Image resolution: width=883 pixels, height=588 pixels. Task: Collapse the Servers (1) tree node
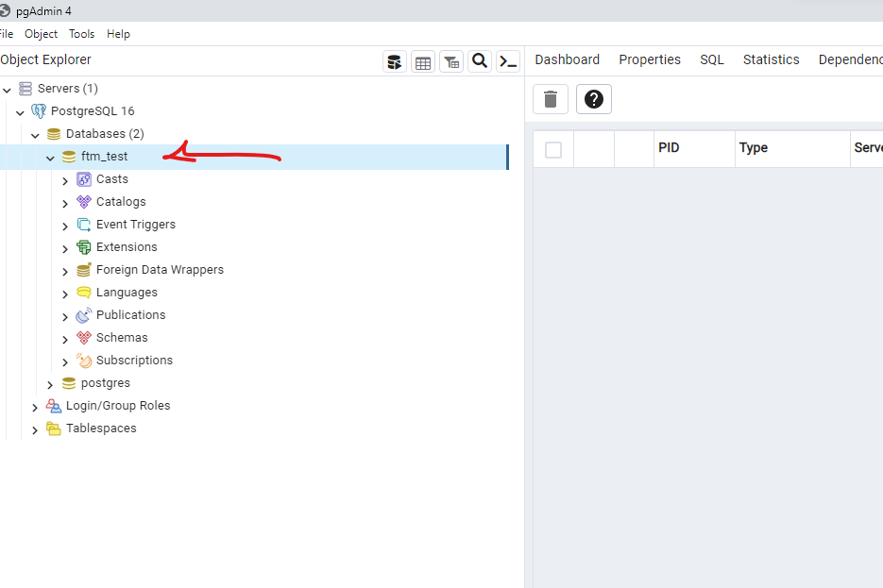click(x=8, y=90)
